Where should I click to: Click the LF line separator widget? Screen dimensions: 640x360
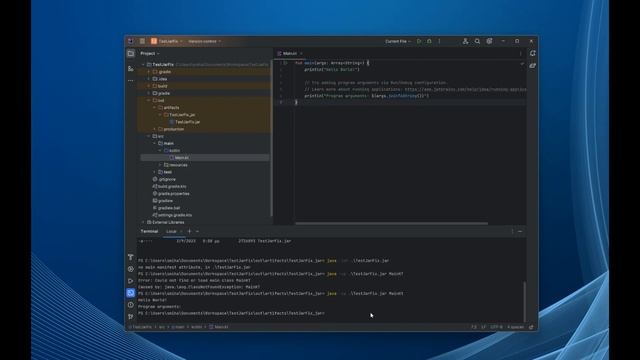pyautogui.click(x=483, y=327)
